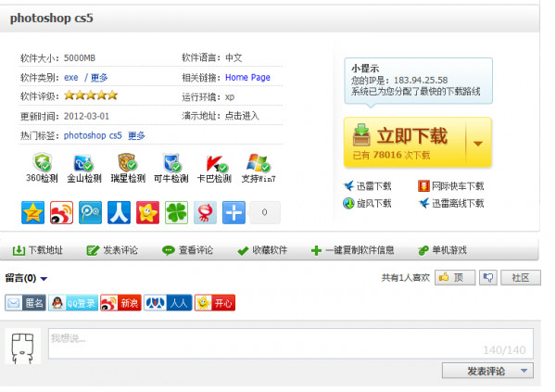Choose 迅雷离线下载 download option
556x392 pixels.
click(450, 203)
